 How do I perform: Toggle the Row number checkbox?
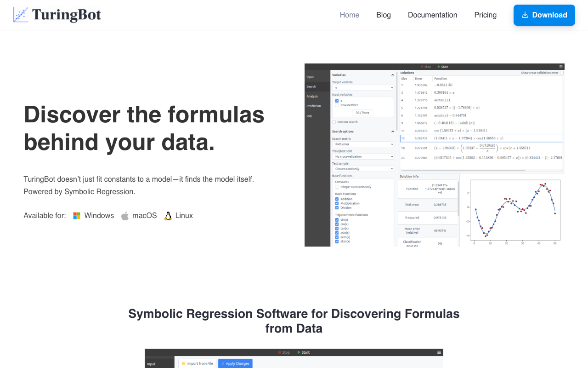coord(337,105)
